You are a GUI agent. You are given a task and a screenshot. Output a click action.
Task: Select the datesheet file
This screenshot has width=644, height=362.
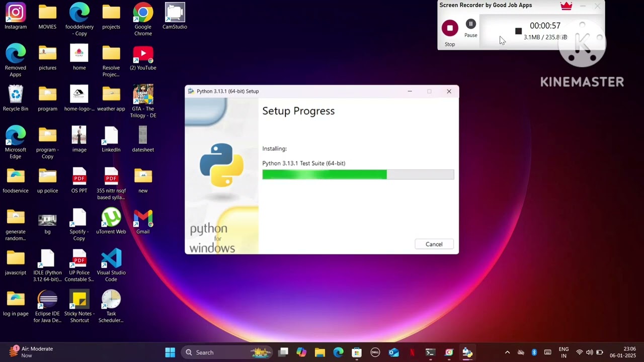[143, 139]
